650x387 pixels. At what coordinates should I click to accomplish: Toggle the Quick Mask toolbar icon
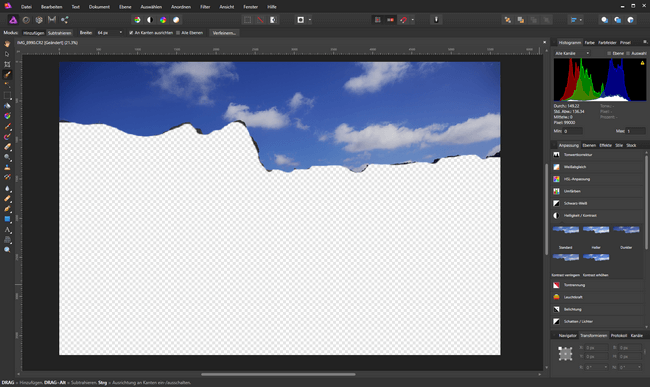click(x=301, y=20)
